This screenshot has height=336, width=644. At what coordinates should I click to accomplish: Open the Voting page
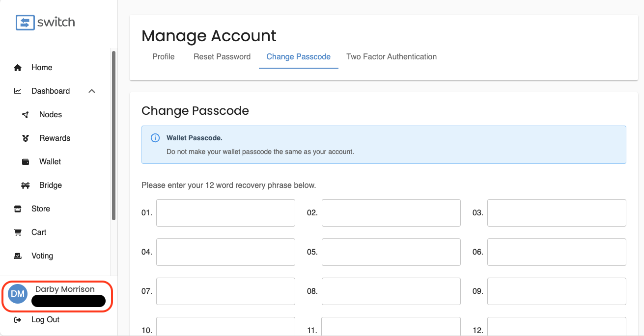[42, 256]
